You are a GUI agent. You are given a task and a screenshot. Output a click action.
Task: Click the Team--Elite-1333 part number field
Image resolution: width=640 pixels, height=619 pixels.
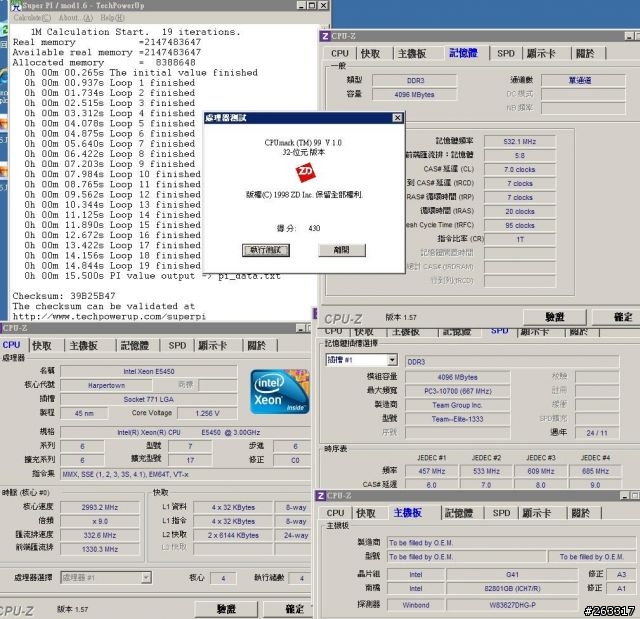click(458, 419)
